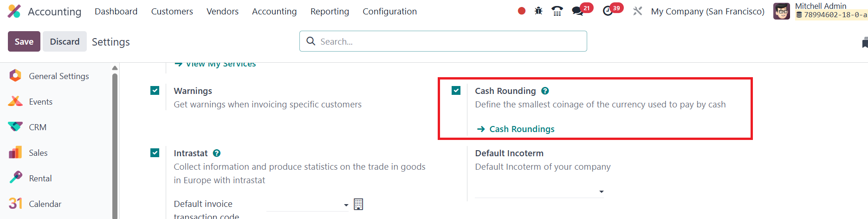The image size is (868, 219).
Task: Click the red recording dot icon
Action: [522, 11]
